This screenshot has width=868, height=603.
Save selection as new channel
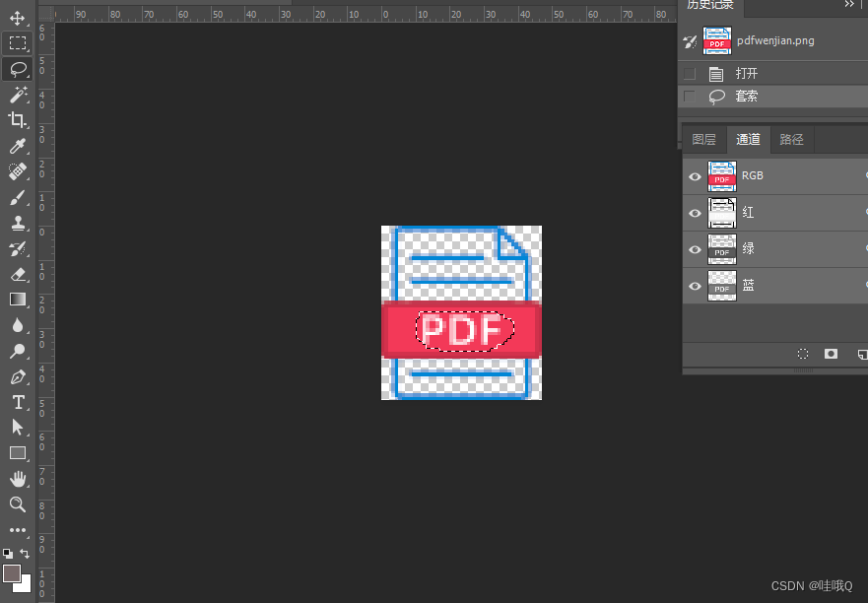[x=831, y=353]
